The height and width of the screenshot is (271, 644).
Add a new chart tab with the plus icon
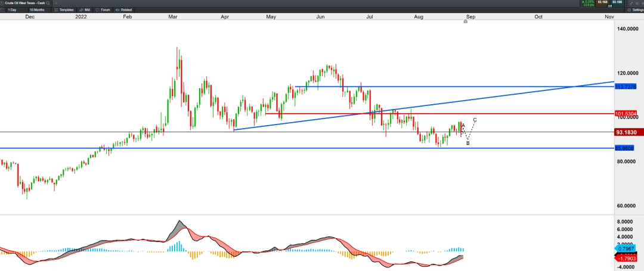[56, 4]
